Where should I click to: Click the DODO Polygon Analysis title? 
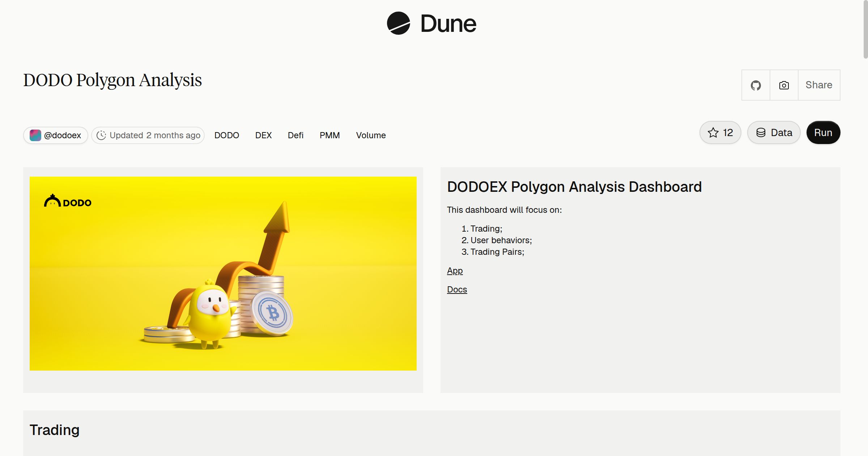[112, 80]
